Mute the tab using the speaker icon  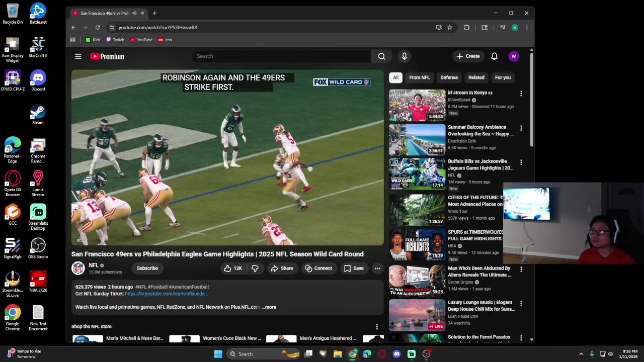[x=134, y=13]
